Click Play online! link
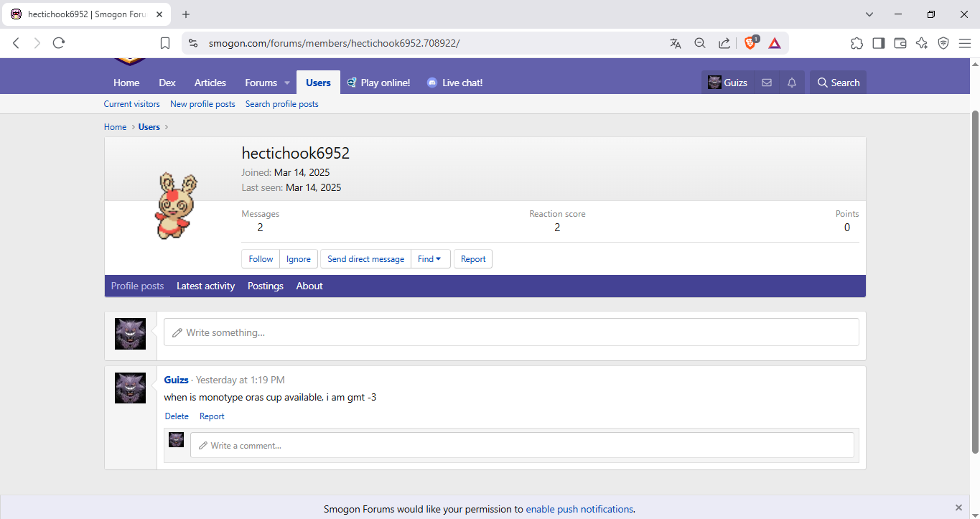 (378, 83)
